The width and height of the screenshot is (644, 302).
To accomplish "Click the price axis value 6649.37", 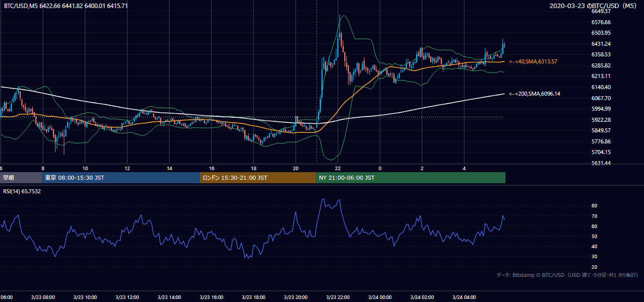I will click(x=601, y=11).
